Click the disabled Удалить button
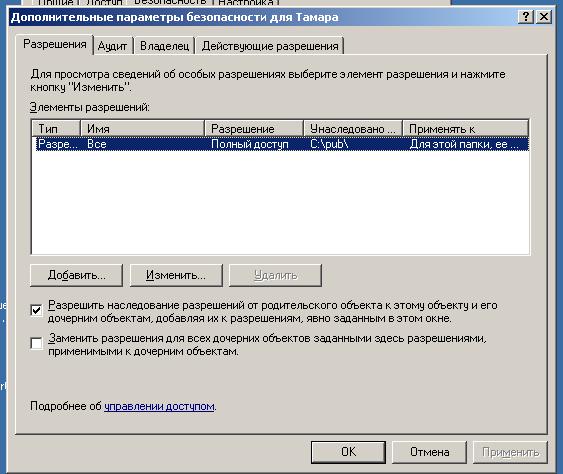 pyautogui.click(x=275, y=275)
